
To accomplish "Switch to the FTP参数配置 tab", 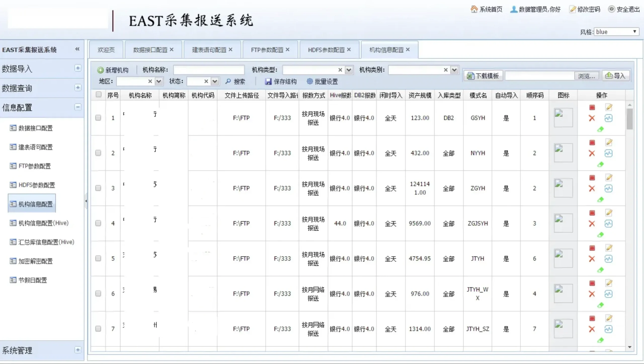I will tap(267, 50).
